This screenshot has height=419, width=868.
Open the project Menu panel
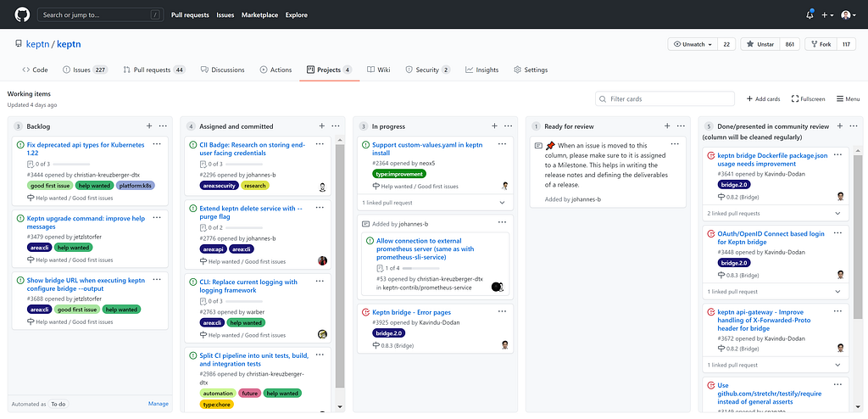(848, 98)
